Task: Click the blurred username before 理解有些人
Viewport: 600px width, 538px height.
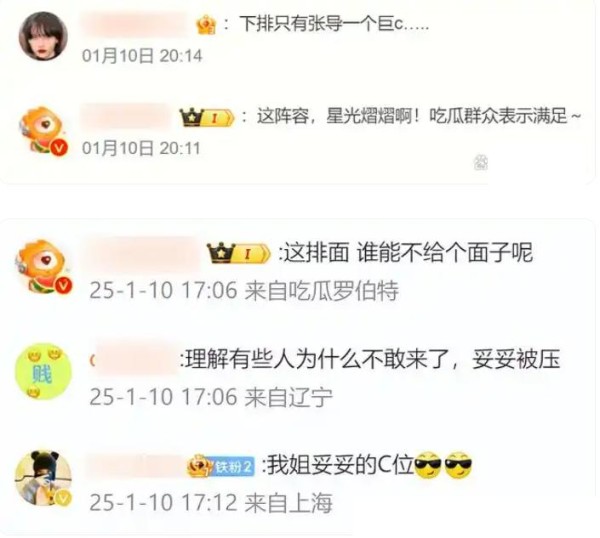Action: (135, 360)
